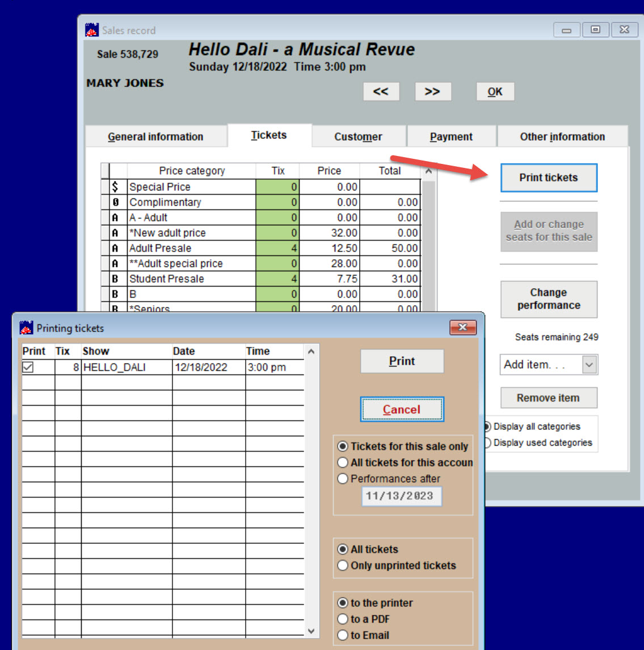Viewport: 644px width, 650px height.
Task: Uncheck Print checkbox for HELLO_DALI row
Action: pyautogui.click(x=28, y=368)
